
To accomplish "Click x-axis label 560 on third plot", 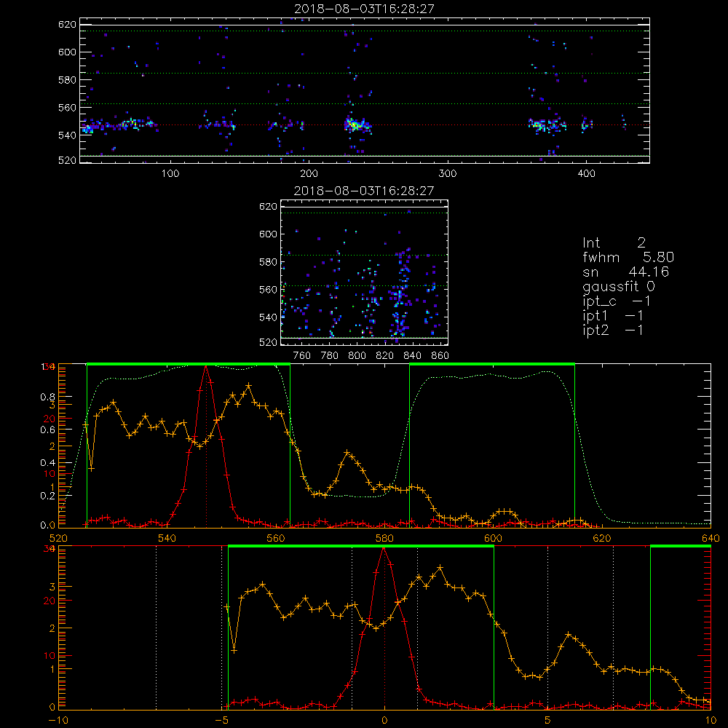I will click(x=276, y=538).
